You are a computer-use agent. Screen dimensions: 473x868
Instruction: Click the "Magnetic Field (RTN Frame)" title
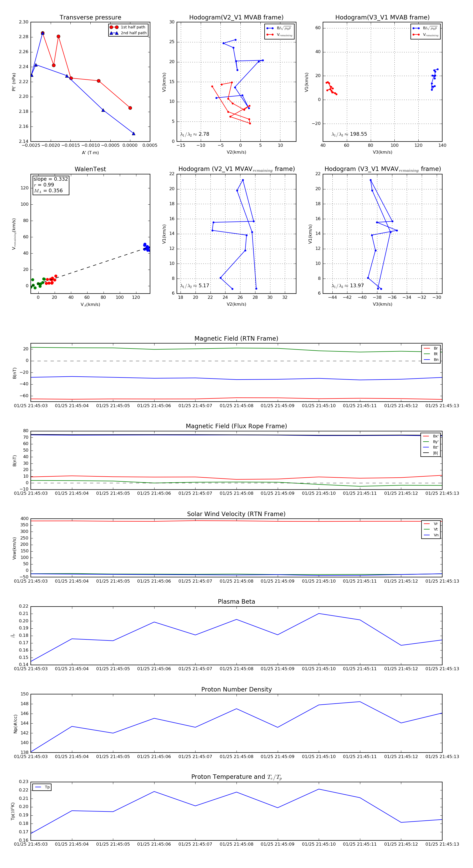coord(236,339)
